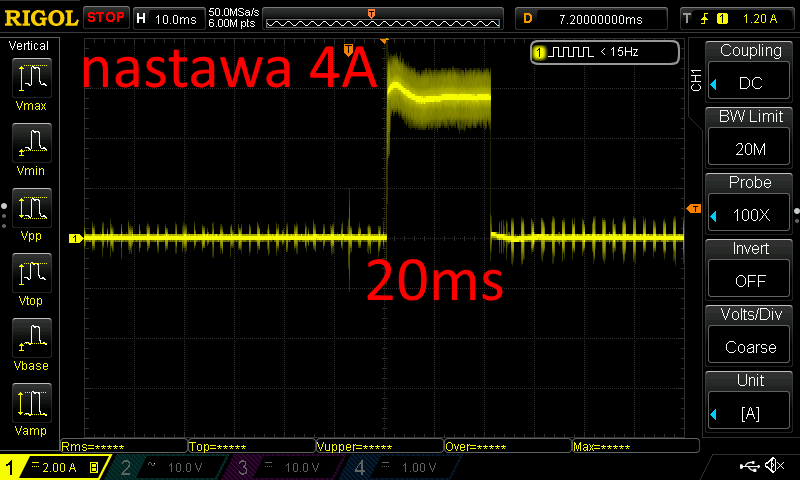
Task: Select the Vbase measurement icon
Action: tap(32, 338)
